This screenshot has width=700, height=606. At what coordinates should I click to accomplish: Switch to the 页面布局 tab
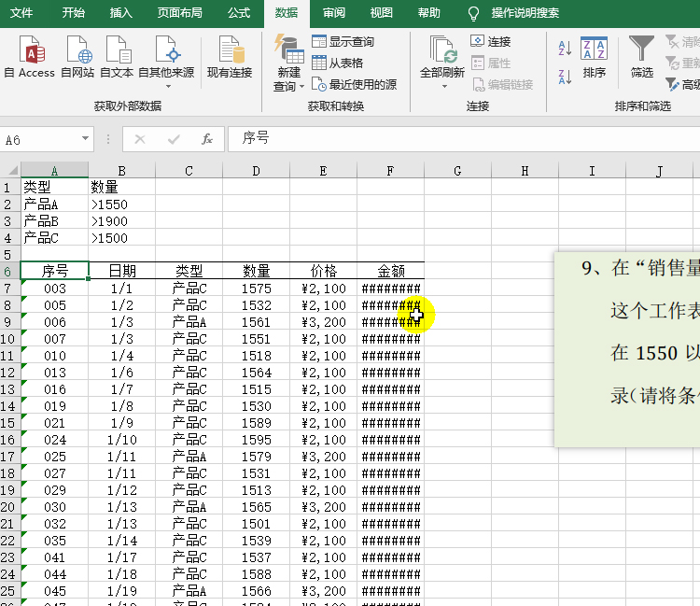click(179, 13)
